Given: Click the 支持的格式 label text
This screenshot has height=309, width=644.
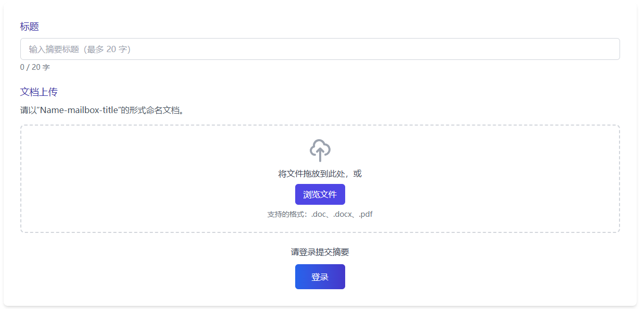Looking at the screenshot, I should (x=287, y=214).
